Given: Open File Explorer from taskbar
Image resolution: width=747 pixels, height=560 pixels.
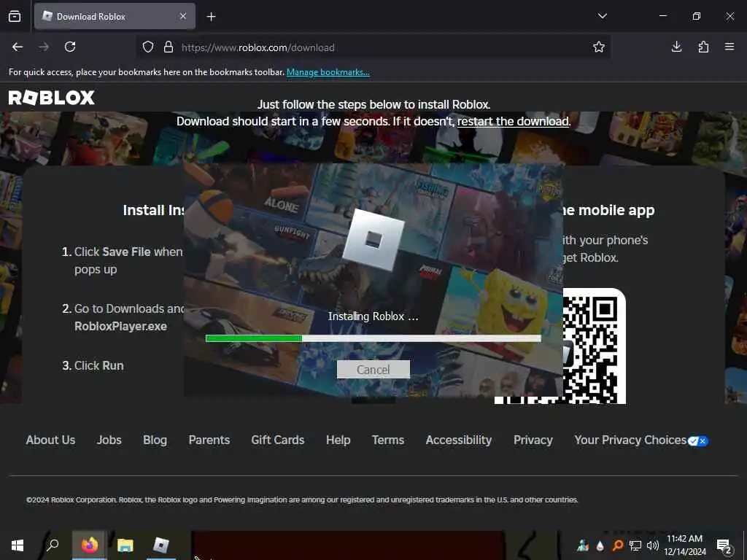Looking at the screenshot, I should coord(125,545).
